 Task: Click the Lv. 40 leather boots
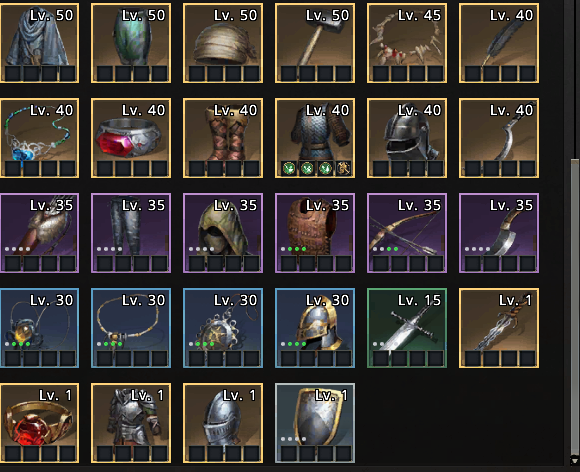[x=223, y=138]
